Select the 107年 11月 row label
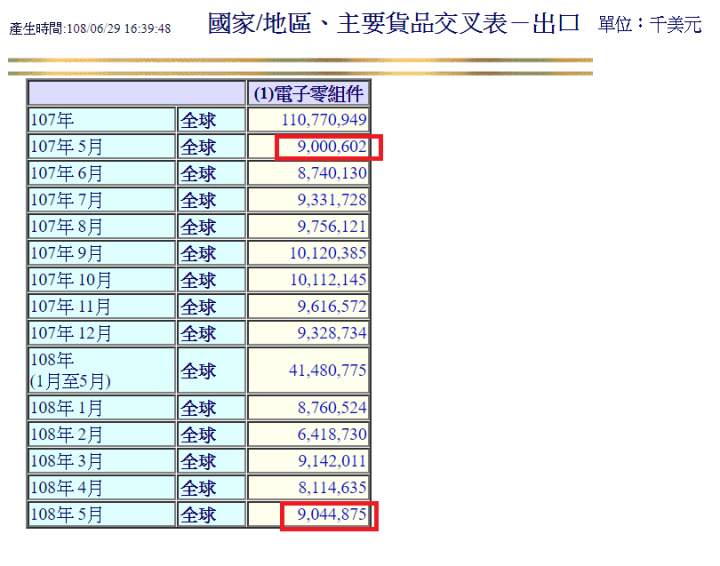The width and height of the screenshot is (720, 566). coord(71,307)
